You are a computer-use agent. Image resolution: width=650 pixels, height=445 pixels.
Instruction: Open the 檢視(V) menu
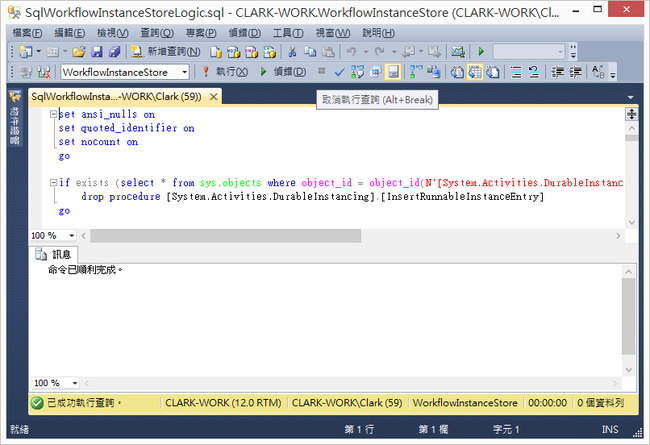point(112,33)
